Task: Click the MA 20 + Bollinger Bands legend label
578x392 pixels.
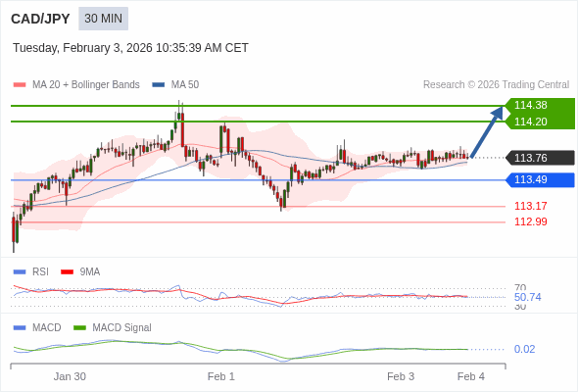Action: 86,85
